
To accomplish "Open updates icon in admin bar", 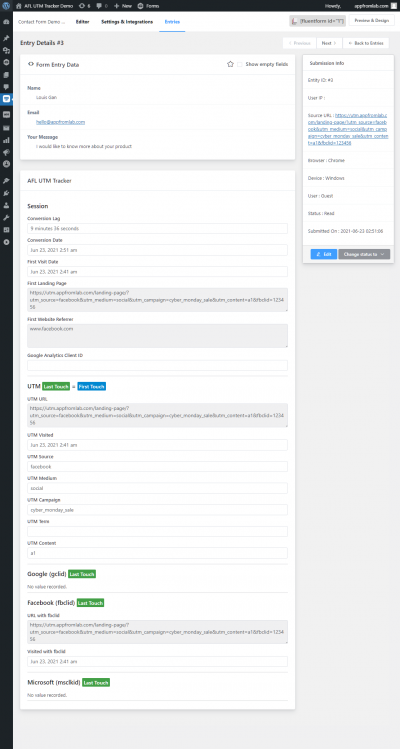I will 85,6.
